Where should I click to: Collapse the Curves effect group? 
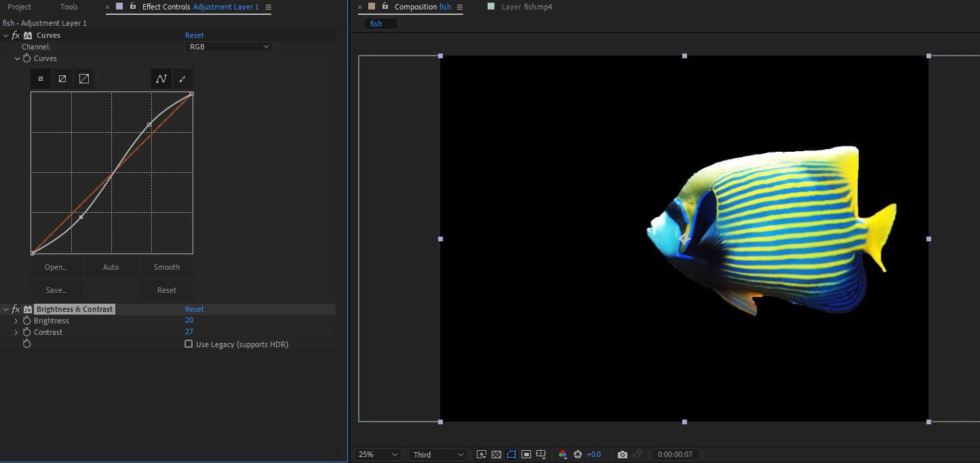6,35
